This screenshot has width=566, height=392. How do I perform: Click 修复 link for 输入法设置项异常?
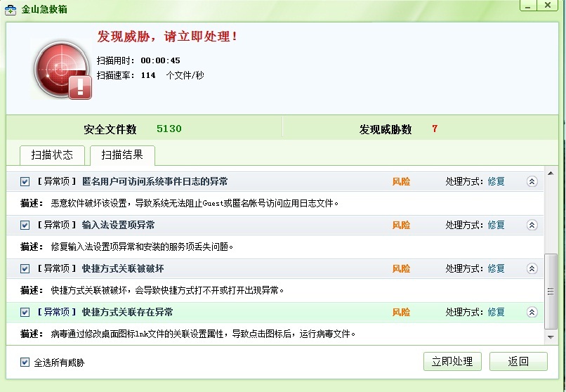(x=496, y=226)
